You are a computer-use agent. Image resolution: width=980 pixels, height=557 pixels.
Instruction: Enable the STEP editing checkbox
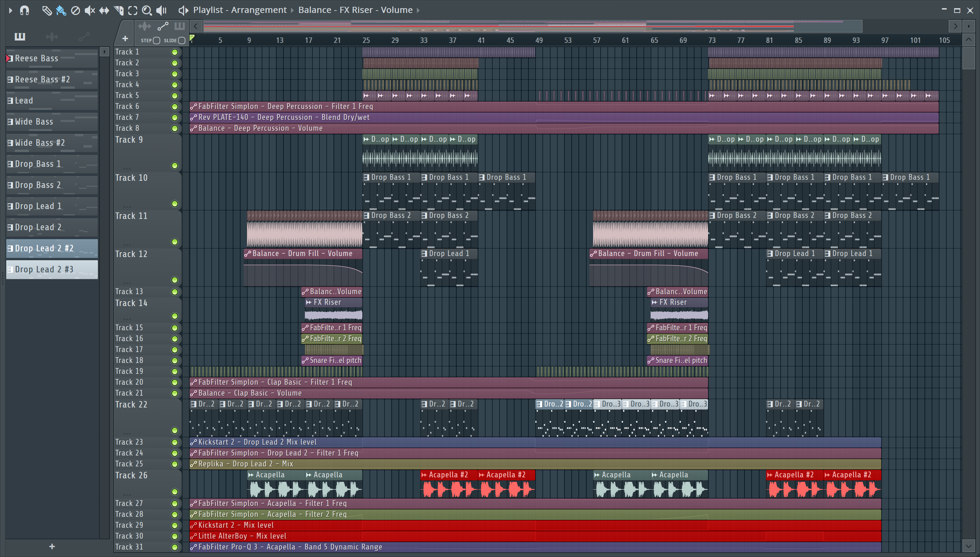pyautogui.click(x=156, y=40)
